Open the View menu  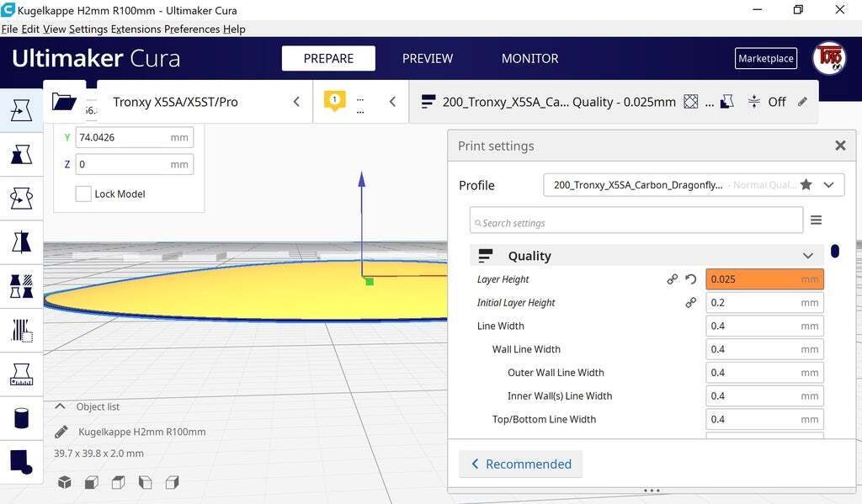click(55, 29)
